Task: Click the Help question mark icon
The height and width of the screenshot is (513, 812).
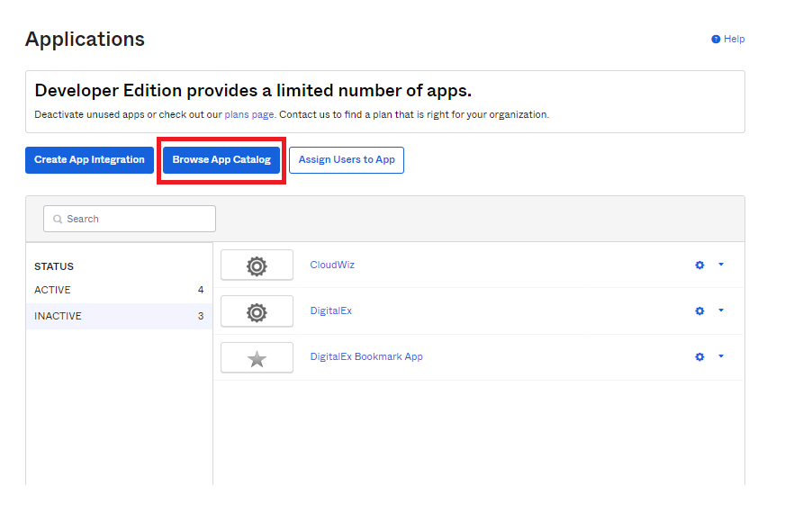Action: click(716, 40)
